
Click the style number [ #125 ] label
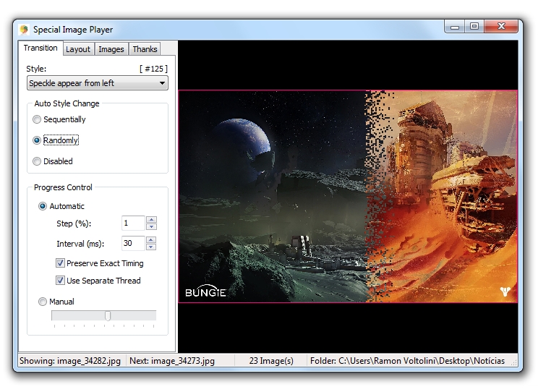(x=154, y=69)
